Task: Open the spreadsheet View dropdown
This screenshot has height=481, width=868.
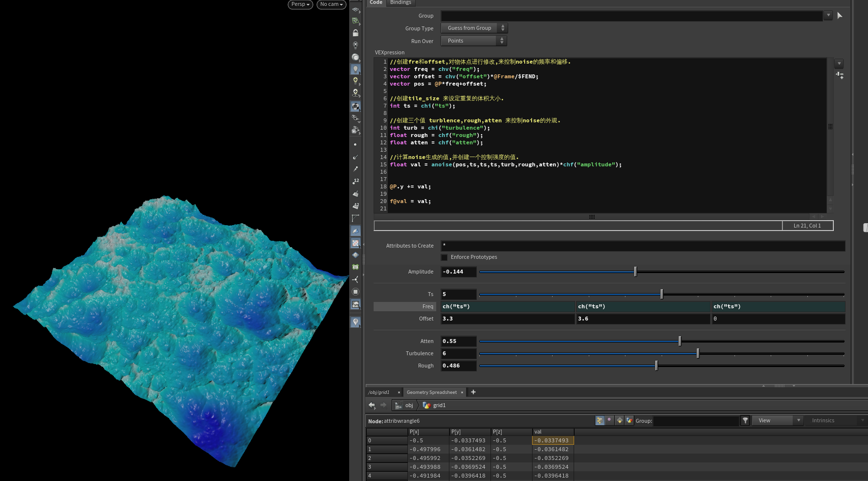Action: (778, 420)
